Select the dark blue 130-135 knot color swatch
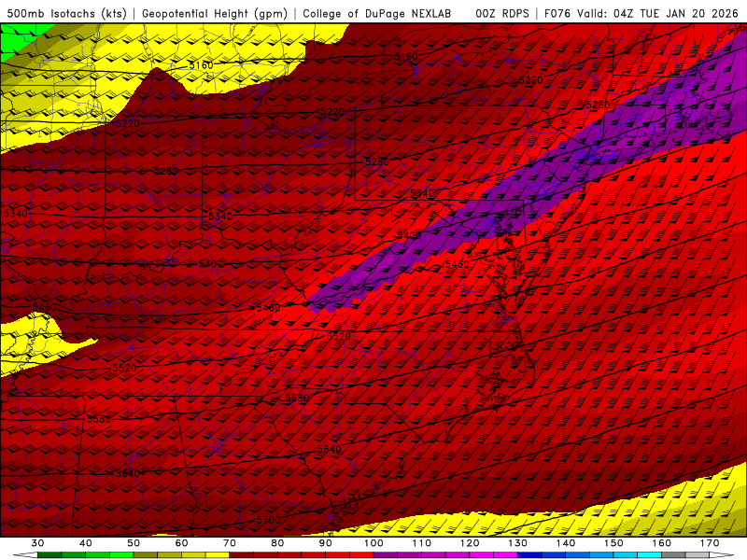747x560 pixels. click(529, 555)
